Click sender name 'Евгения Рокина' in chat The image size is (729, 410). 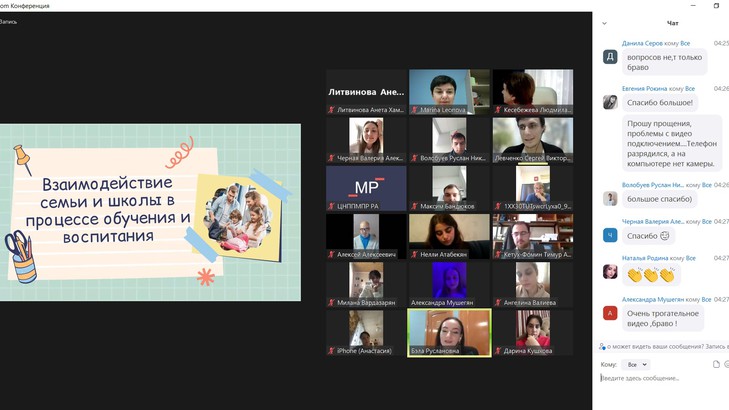pos(645,88)
